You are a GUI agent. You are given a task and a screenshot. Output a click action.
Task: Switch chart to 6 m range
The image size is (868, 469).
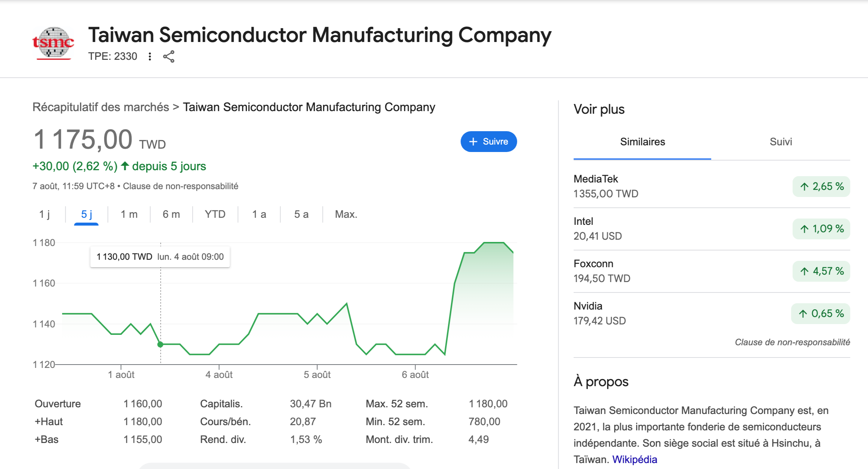point(171,214)
